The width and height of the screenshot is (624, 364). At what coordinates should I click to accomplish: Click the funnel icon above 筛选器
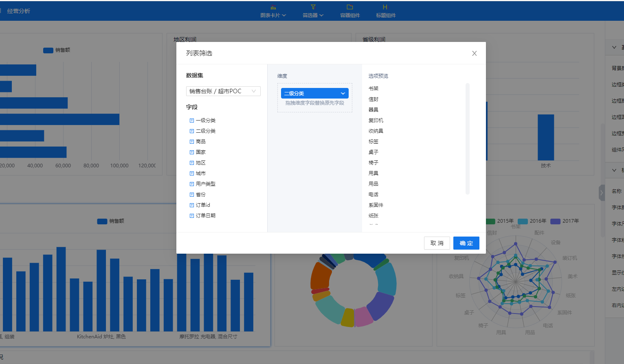click(313, 7)
